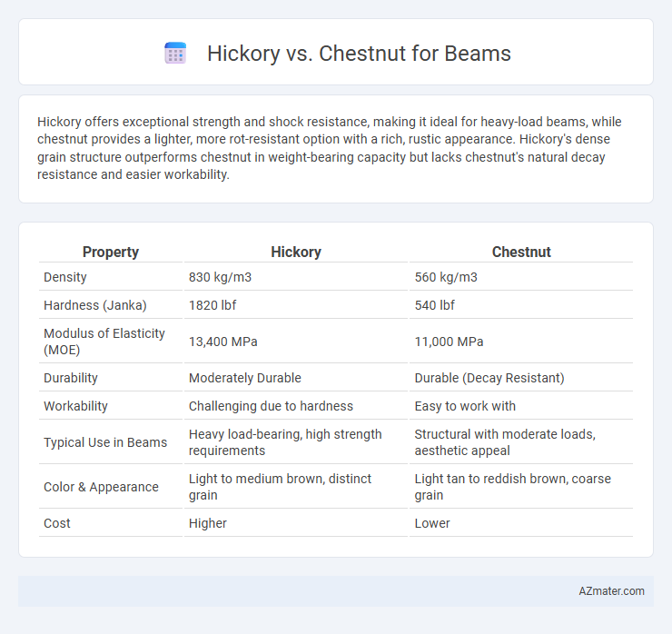Click the calendar grid icon beside the title
This screenshot has width=672, height=634.
pos(175,54)
